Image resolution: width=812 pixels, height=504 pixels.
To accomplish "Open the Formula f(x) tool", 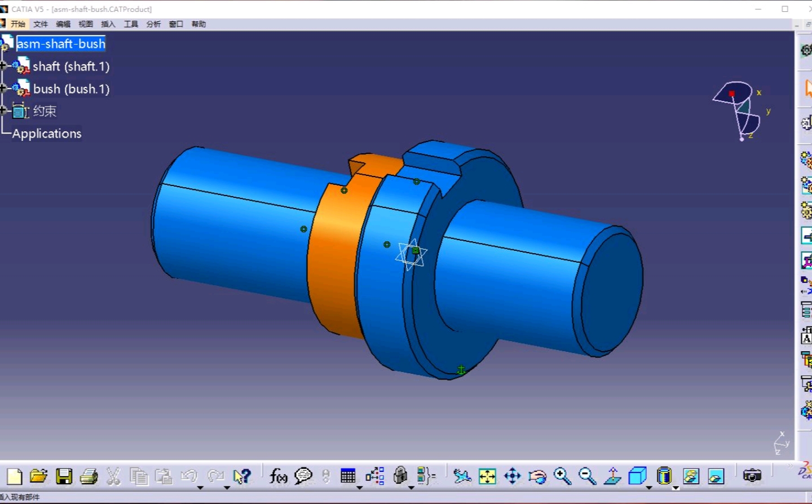I will (279, 476).
